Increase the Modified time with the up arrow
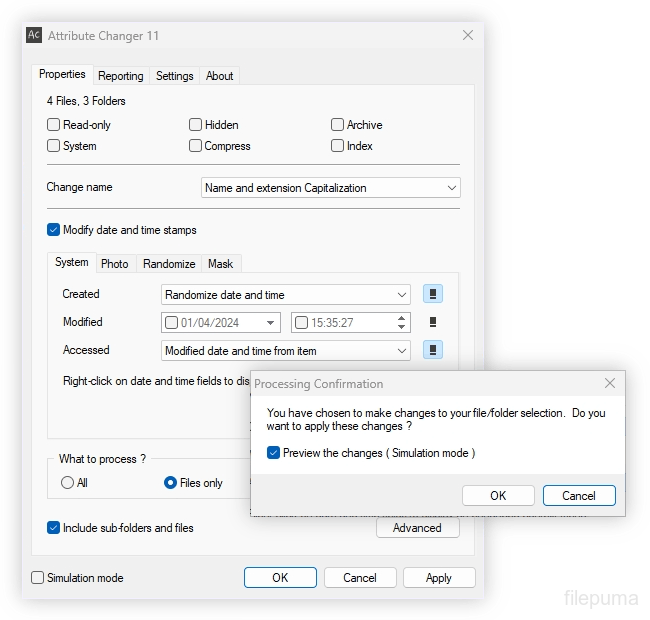The height and width of the screenshot is (620, 650). [x=402, y=318]
